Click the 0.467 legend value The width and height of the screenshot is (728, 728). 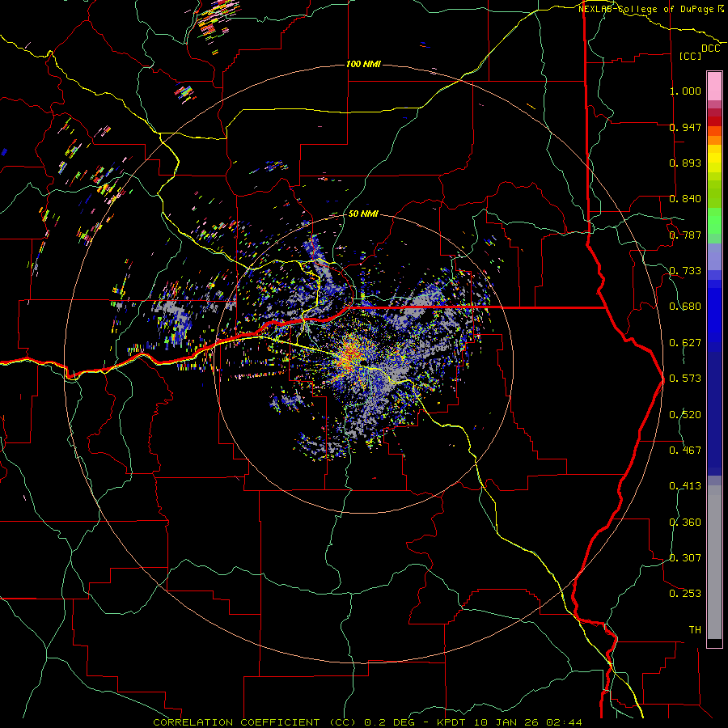(x=685, y=451)
